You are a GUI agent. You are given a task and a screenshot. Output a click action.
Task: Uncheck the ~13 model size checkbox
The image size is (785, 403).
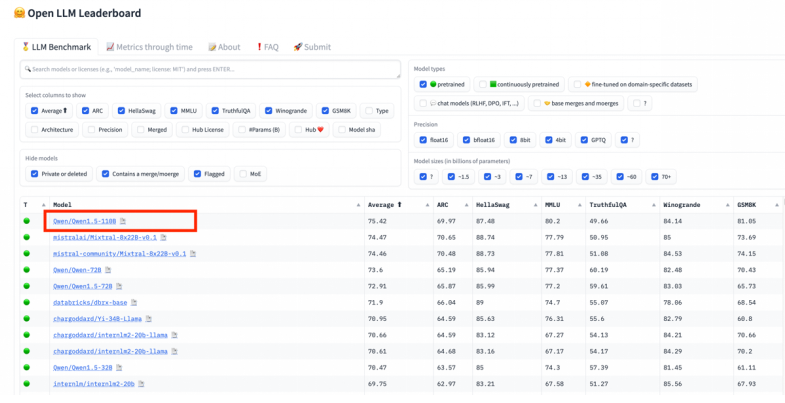click(550, 177)
